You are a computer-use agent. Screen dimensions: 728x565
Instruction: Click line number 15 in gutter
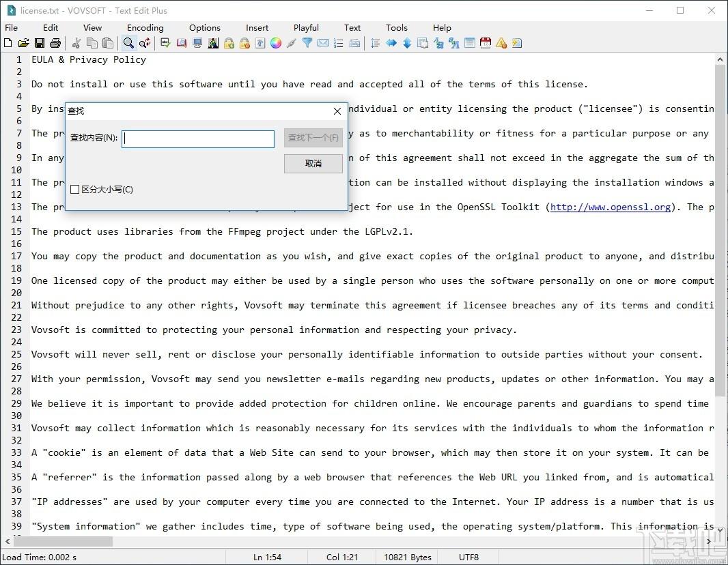[16, 231]
